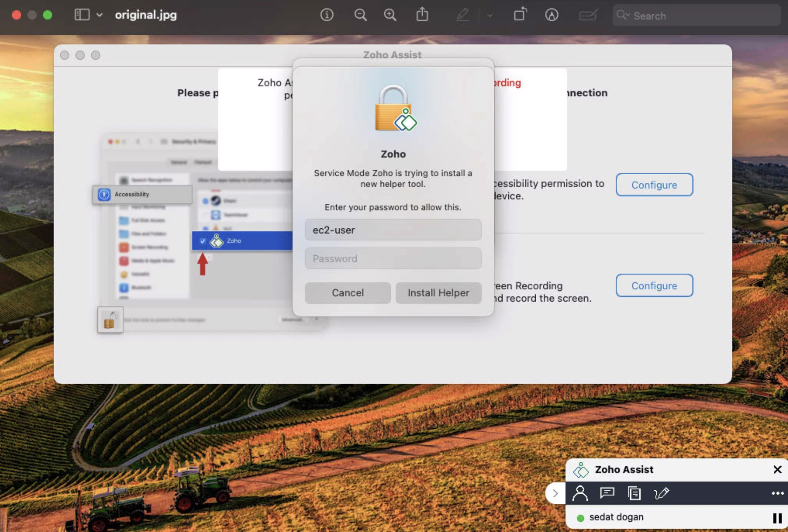Screen dimensions: 788x532
Task: Rotate the image with the rotate icon
Action: (x=520, y=15)
